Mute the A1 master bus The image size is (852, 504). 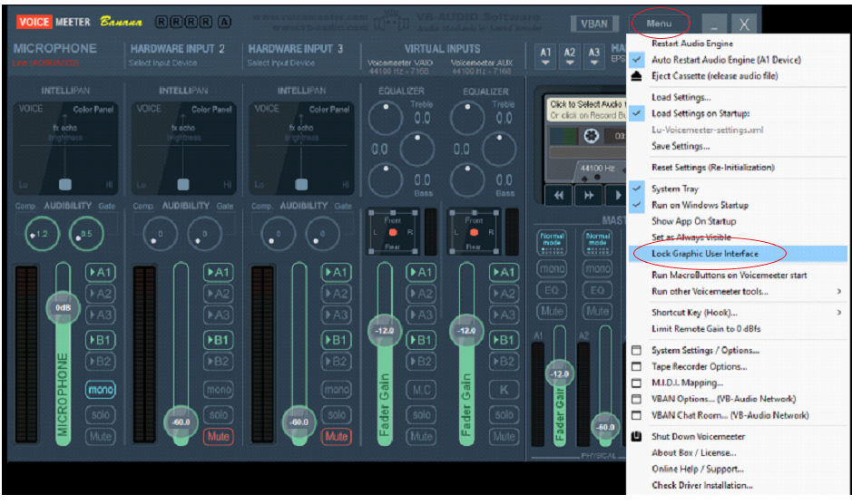tap(552, 311)
